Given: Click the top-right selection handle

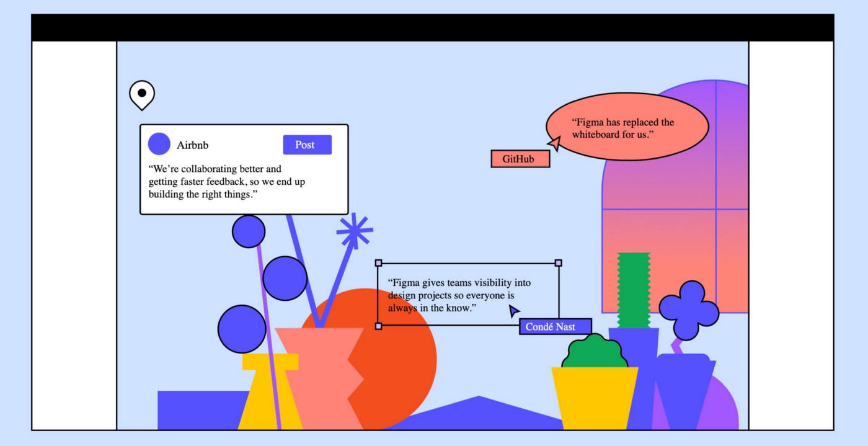Looking at the screenshot, I should [x=558, y=263].
